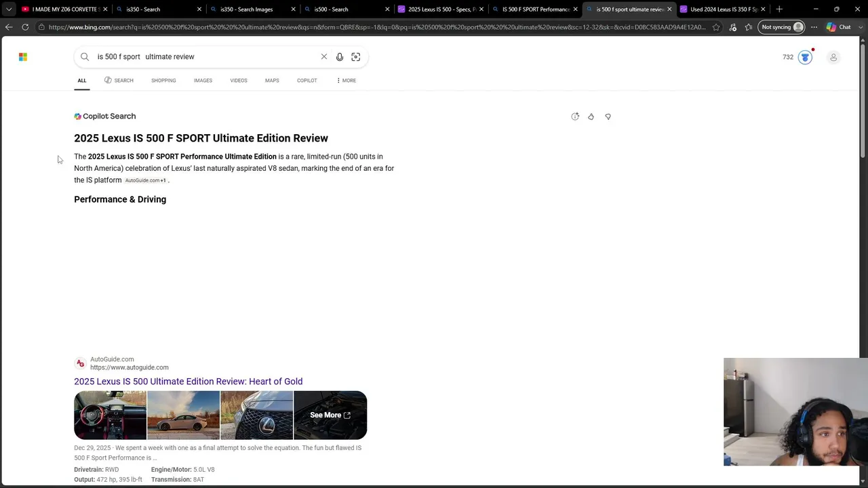This screenshot has width=868, height=488.
Task: Bookmark this page with star icon
Action: coord(716,27)
